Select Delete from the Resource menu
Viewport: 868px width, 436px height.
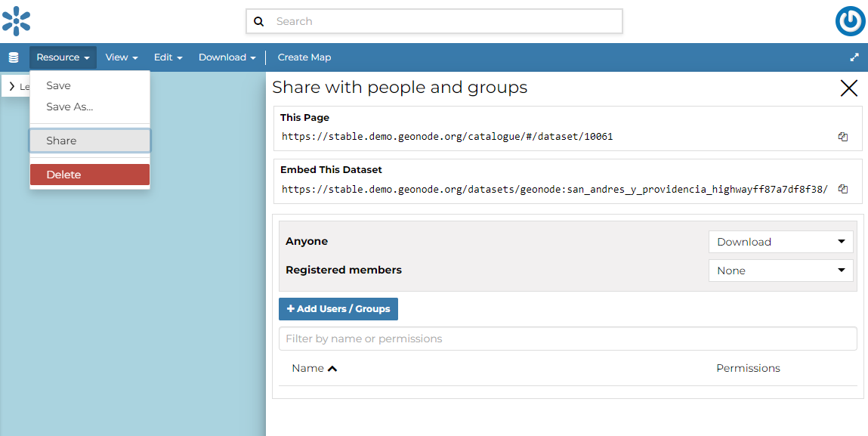click(x=63, y=175)
